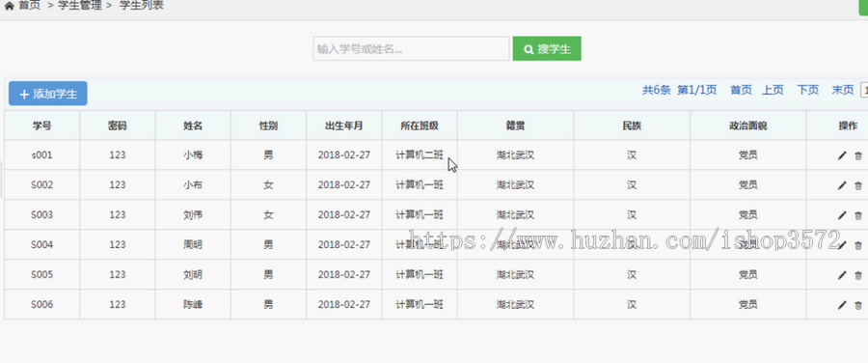Edit student S003 with pencil icon
Screen dimensions: 868x363
coord(842,215)
